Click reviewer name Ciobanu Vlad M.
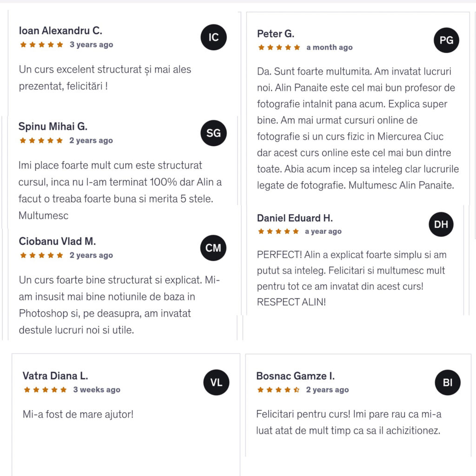This screenshot has height=476, width=476. point(57,241)
